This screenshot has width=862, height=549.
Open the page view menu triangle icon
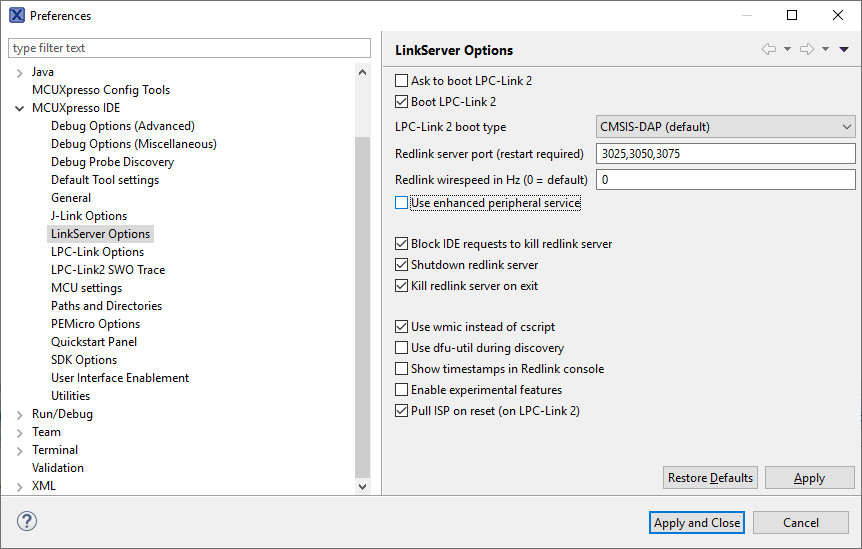pyautogui.click(x=844, y=49)
